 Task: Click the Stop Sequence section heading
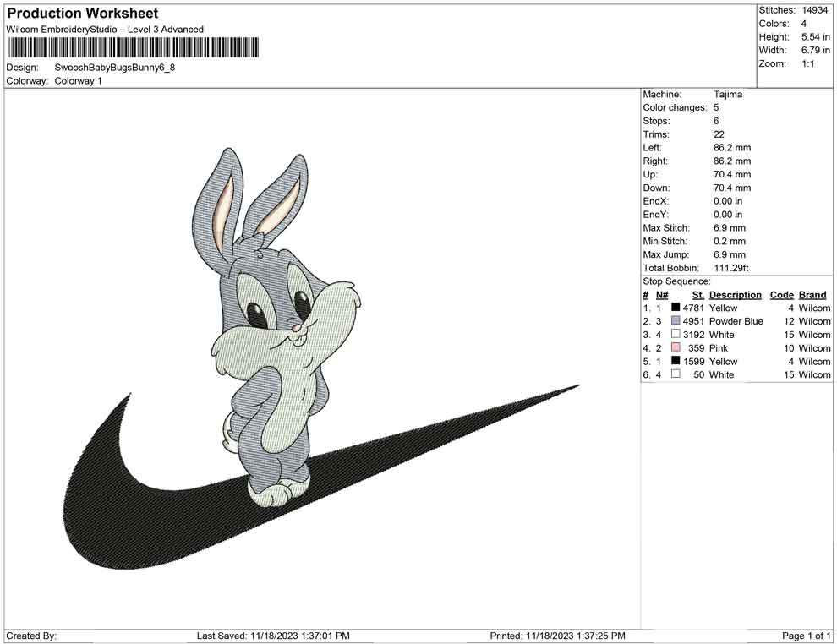676,281
